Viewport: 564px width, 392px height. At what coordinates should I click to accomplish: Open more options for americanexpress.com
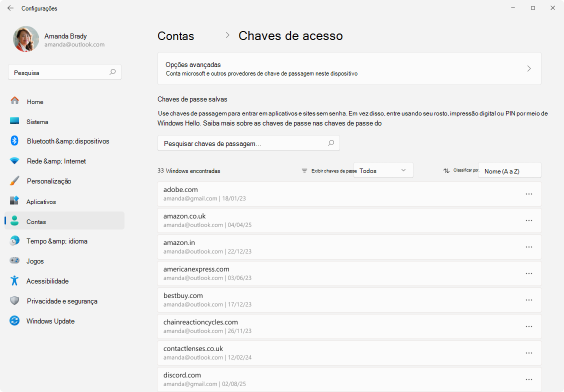click(529, 273)
